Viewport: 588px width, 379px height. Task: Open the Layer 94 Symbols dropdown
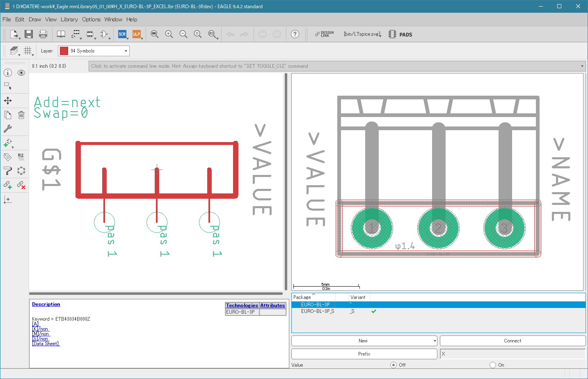pos(94,51)
